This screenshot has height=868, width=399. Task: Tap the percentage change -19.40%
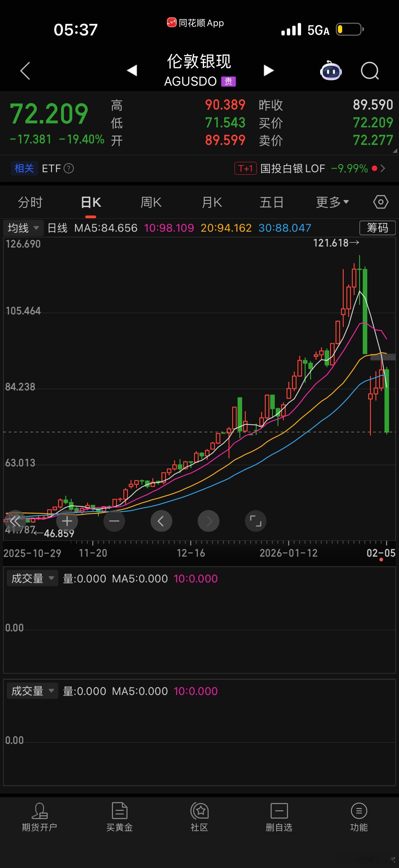point(82,139)
